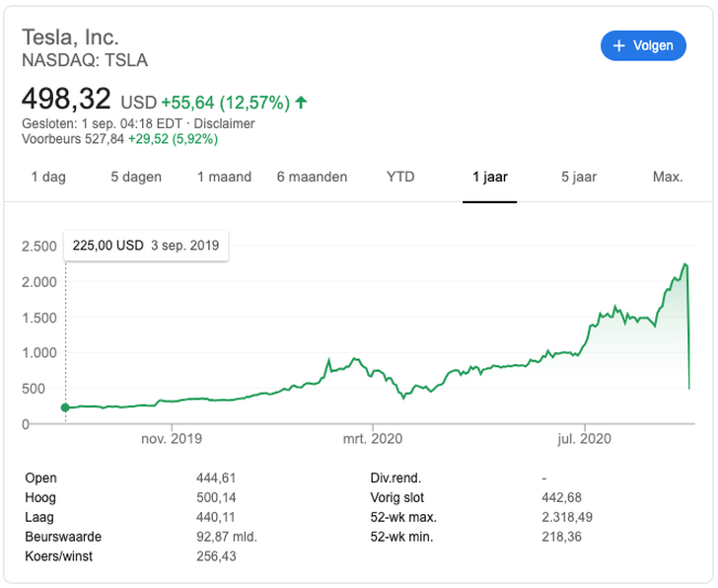718x588 pixels.
Task: Click the blue Volgen follow button
Action: [643, 45]
